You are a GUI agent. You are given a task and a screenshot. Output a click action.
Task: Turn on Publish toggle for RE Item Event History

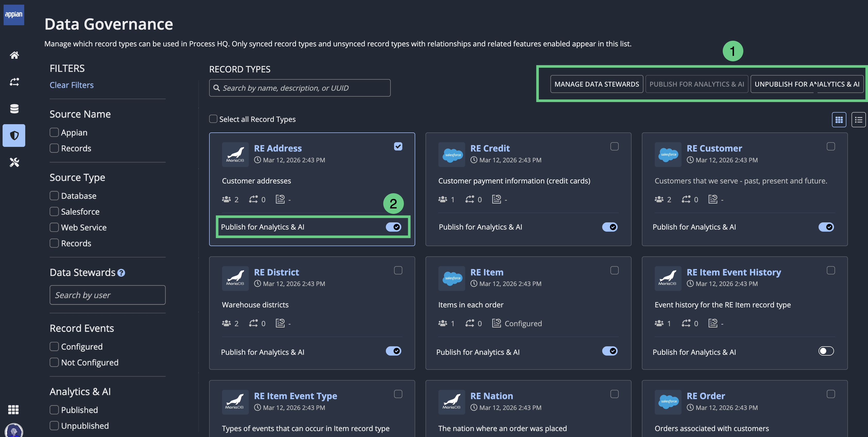tap(826, 351)
